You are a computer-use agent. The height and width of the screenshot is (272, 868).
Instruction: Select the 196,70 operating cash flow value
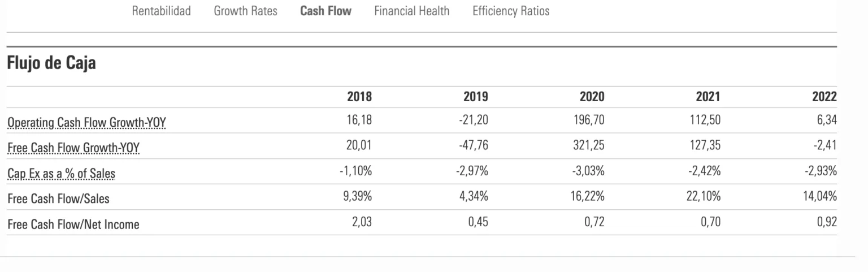pyautogui.click(x=588, y=120)
